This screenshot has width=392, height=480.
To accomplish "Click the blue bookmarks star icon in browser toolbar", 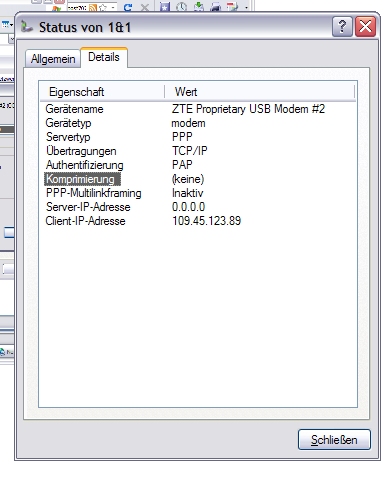I will coord(165,7).
